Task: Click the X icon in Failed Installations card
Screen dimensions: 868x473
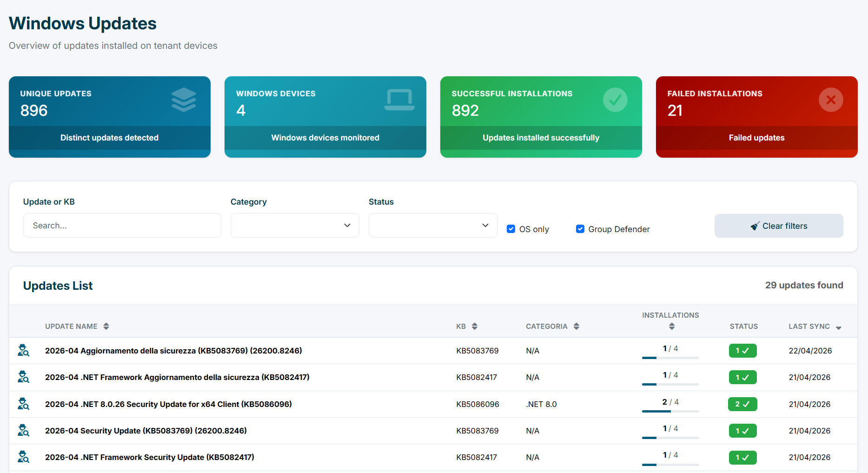Action: [831, 100]
